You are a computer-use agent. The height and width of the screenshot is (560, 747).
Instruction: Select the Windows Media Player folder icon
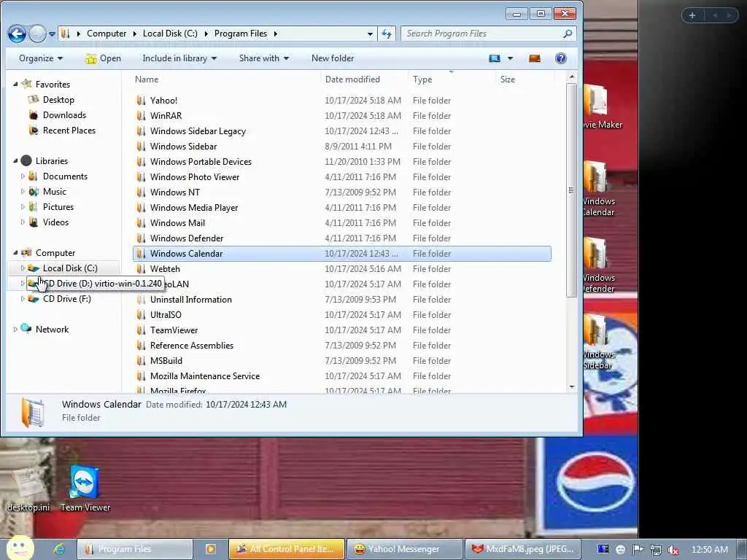(x=141, y=208)
